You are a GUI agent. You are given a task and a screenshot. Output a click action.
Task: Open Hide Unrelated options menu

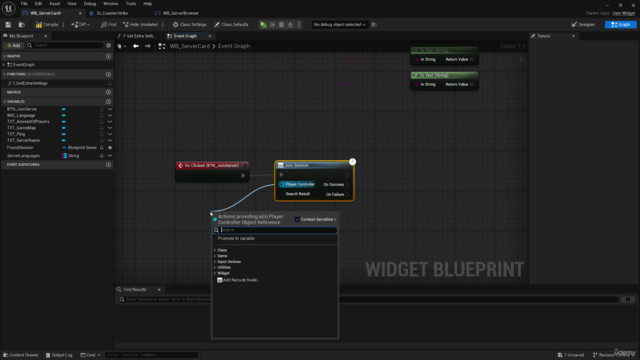point(163,24)
